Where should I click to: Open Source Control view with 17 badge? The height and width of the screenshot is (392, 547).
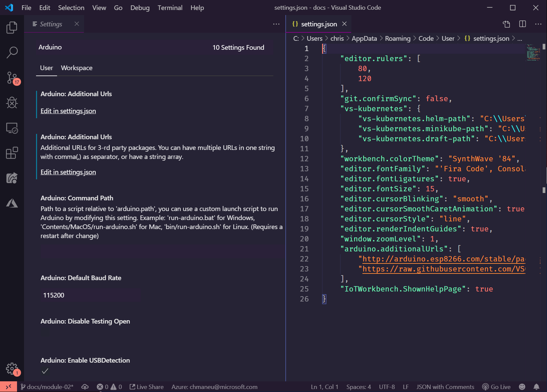(x=13, y=78)
